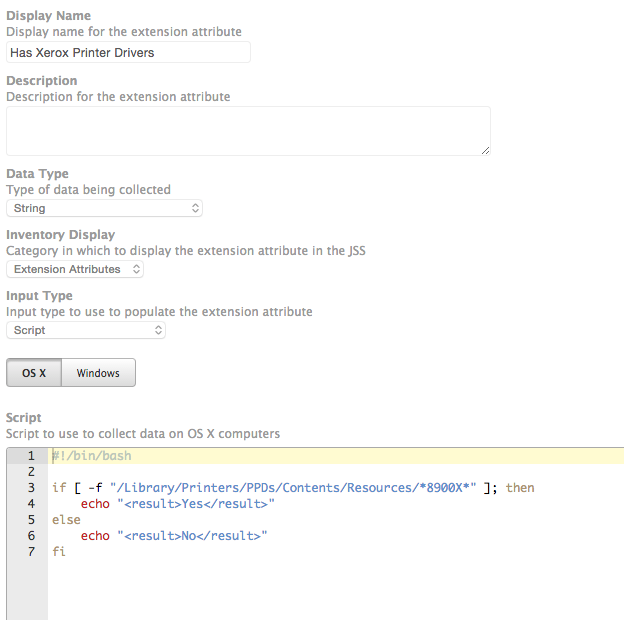The image size is (624, 620).
Task: Click the Yes result echo string
Action: click(x=196, y=504)
